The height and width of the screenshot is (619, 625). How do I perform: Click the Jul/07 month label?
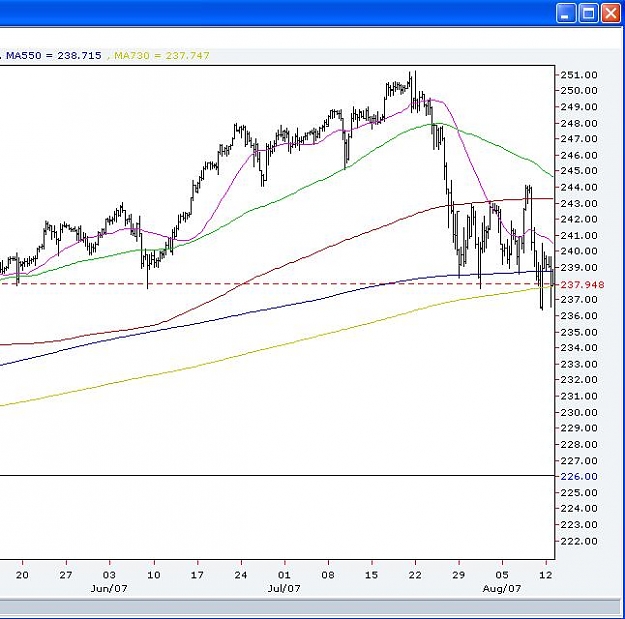pos(284,588)
